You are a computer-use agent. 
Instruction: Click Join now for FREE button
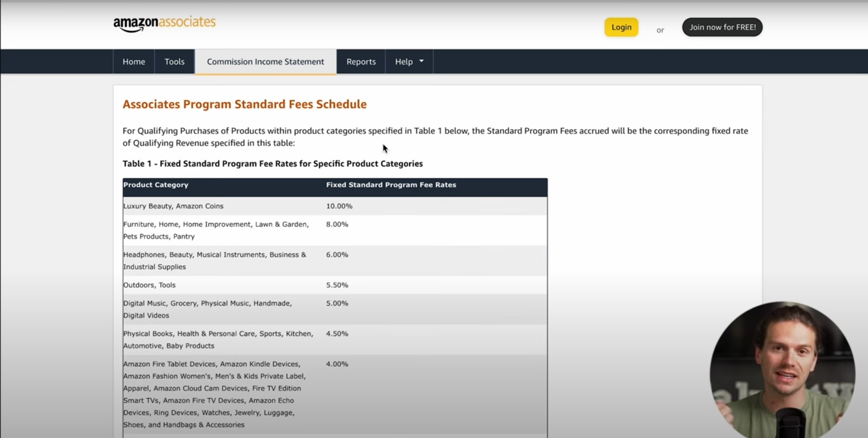click(722, 27)
